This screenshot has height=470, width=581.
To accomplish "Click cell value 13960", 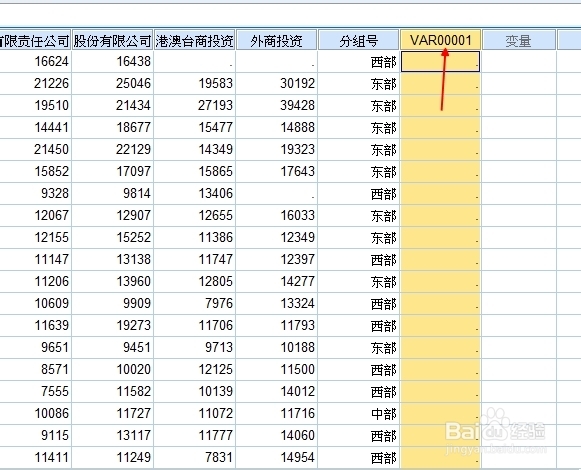I will click(x=134, y=281).
